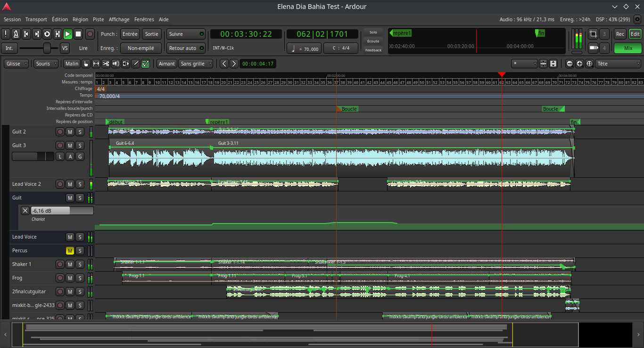Choose the pencil Draw tool
This screenshot has width=644, height=348.
tap(135, 64)
